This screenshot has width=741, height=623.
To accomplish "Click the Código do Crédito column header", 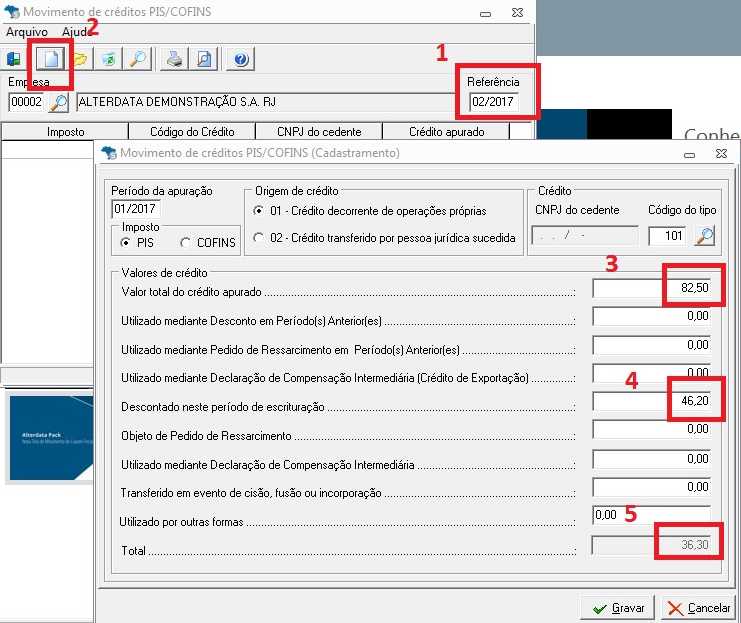I will tap(192, 132).
